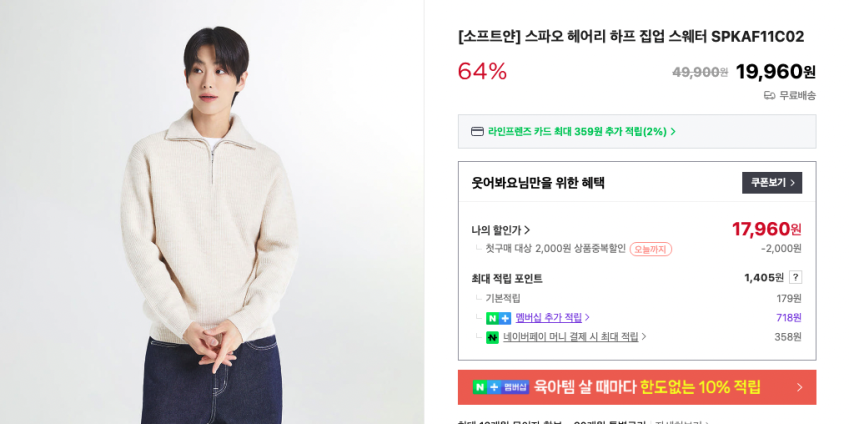The image size is (849, 424).
Task: Click the 육아템 살 때마다 10% 적립 banner
Action: [x=637, y=387]
